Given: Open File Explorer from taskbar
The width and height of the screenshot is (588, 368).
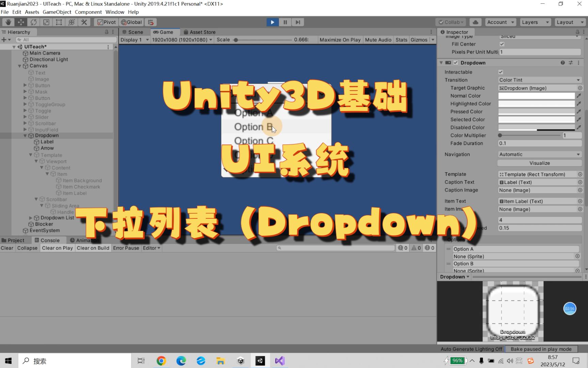Looking at the screenshot, I should [x=220, y=361].
